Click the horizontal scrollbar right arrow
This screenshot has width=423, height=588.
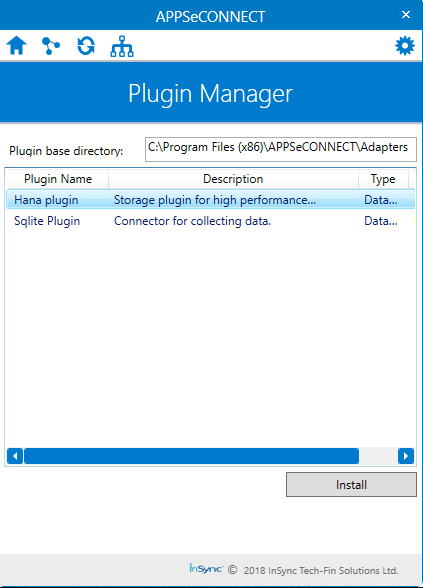[406, 456]
